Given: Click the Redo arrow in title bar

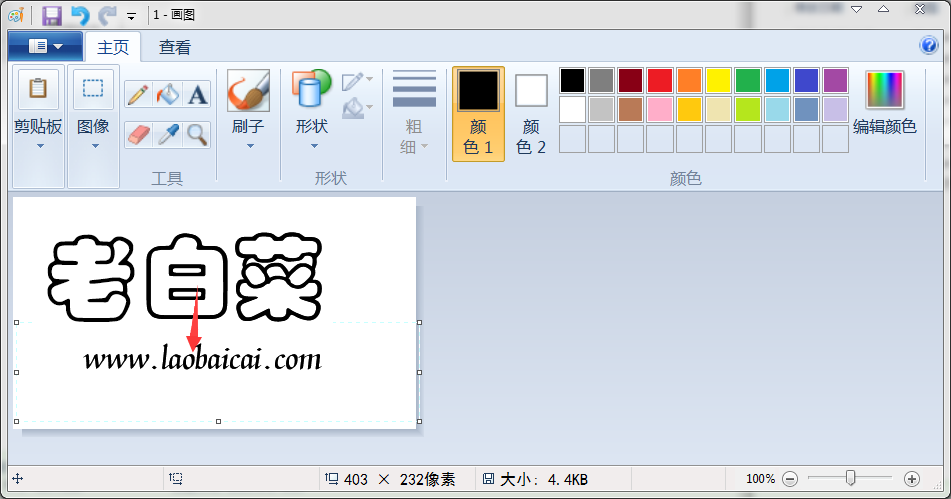Looking at the screenshot, I should [107, 15].
